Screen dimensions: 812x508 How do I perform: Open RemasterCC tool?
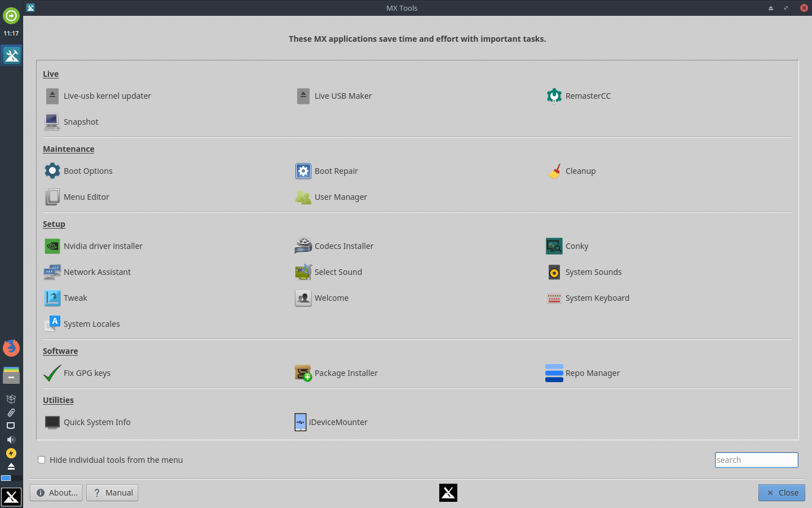(579, 96)
